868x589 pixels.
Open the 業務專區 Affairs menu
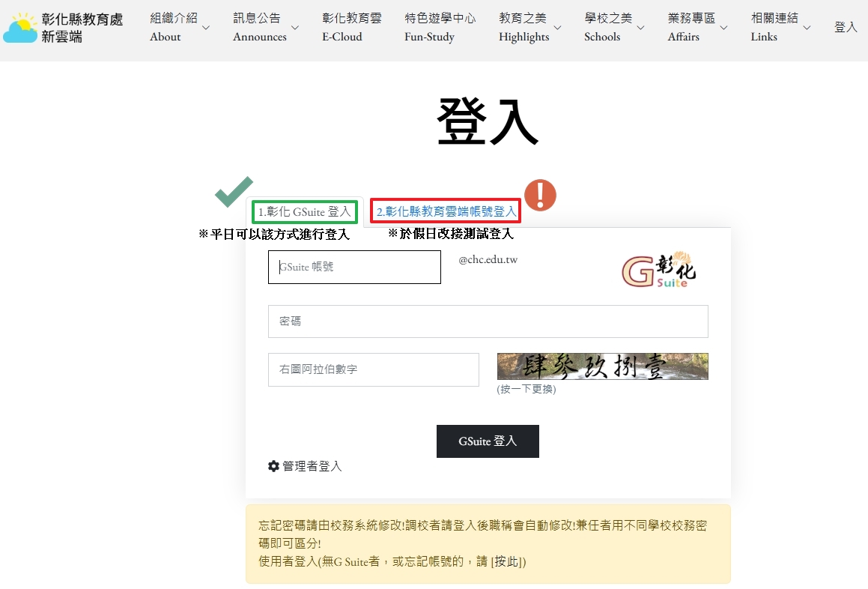691,27
